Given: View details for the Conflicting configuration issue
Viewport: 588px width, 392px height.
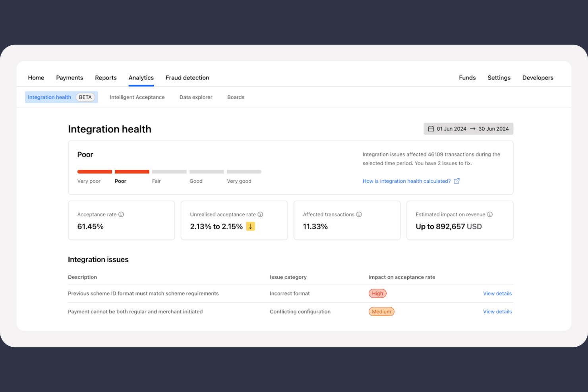Looking at the screenshot, I should point(497,311).
